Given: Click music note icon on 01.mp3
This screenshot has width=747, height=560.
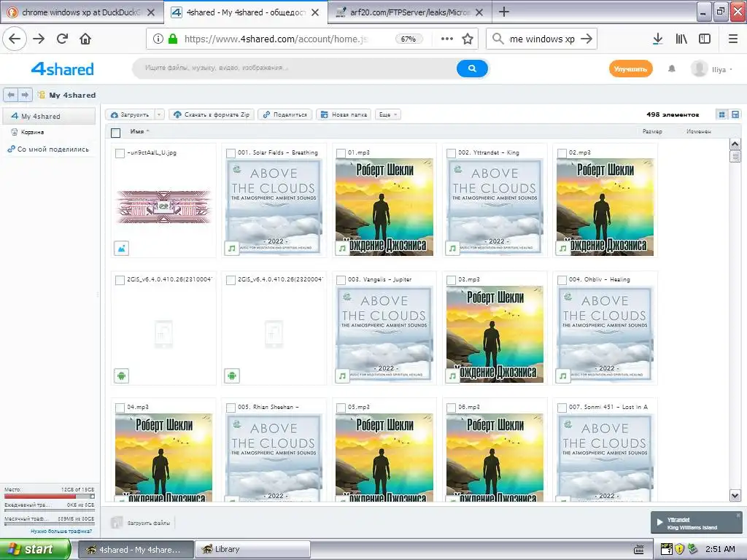Looking at the screenshot, I should coord(342,248).
